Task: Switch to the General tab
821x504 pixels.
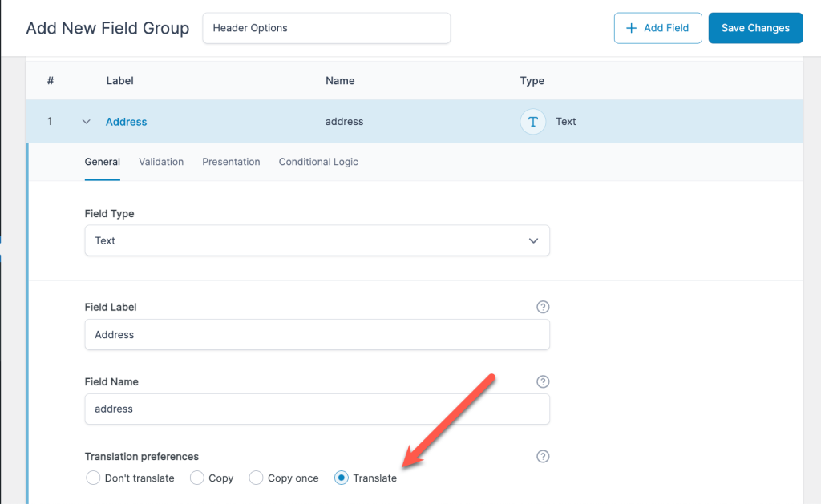Action: (102, 162)
